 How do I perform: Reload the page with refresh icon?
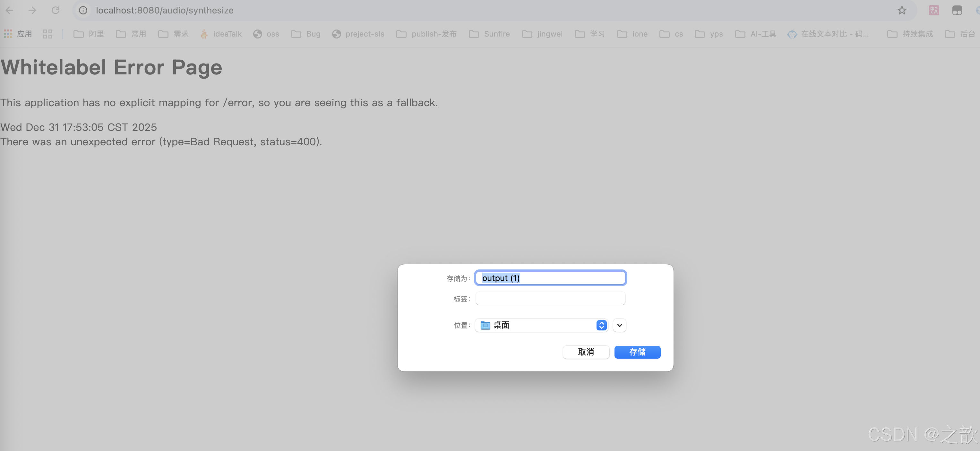[x=56, y=10]
